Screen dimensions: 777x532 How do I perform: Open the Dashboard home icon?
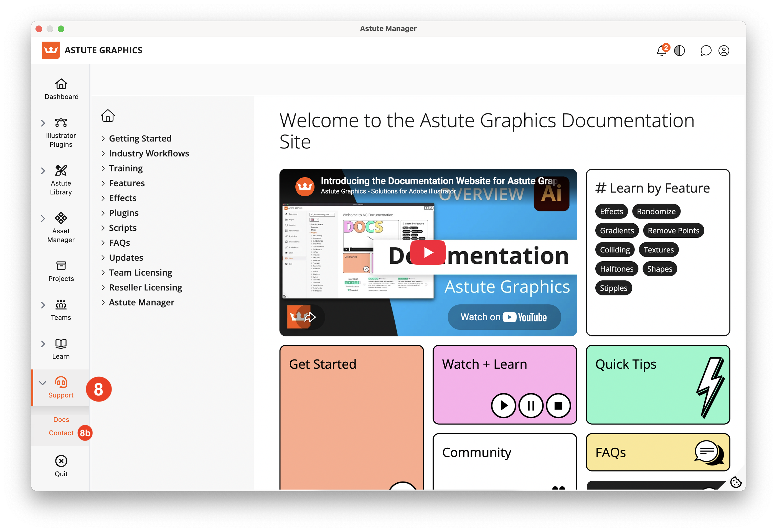(x=61, y=84)
